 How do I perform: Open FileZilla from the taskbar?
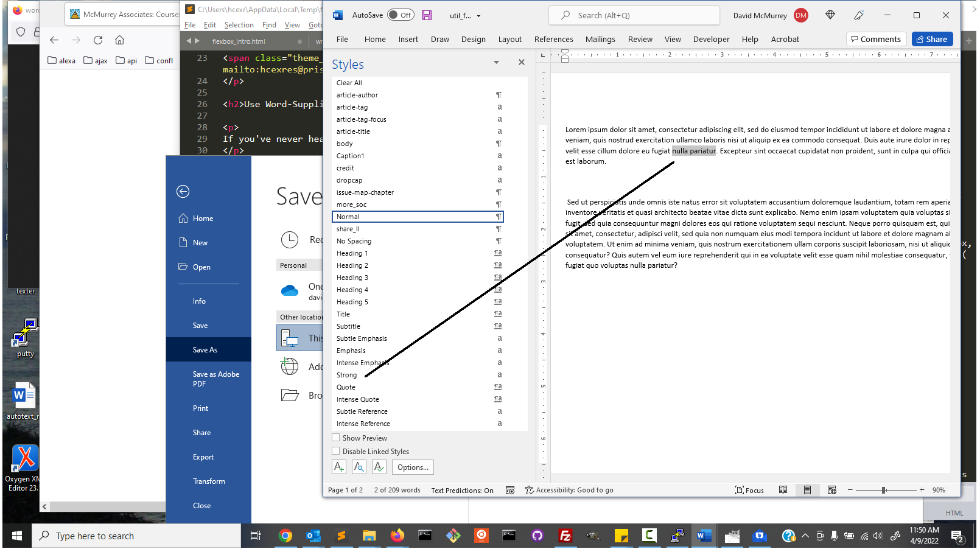pyautogui.click(x=565, y=536)
